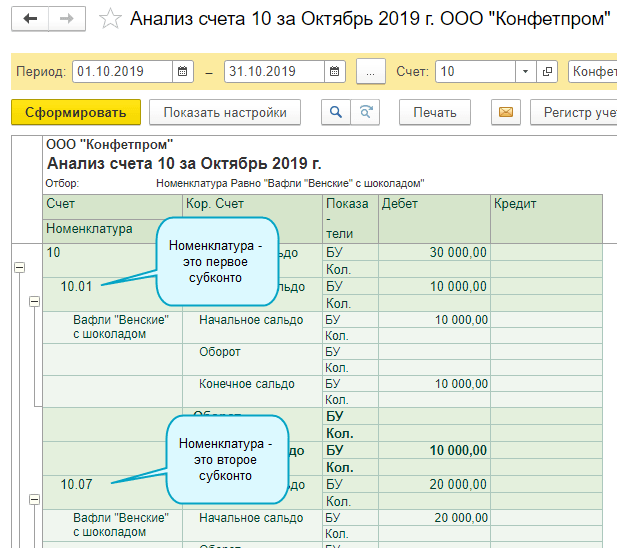Open calendar for end date 31.10.2019
Screen dimensions: 617x556
click(334, 72)
